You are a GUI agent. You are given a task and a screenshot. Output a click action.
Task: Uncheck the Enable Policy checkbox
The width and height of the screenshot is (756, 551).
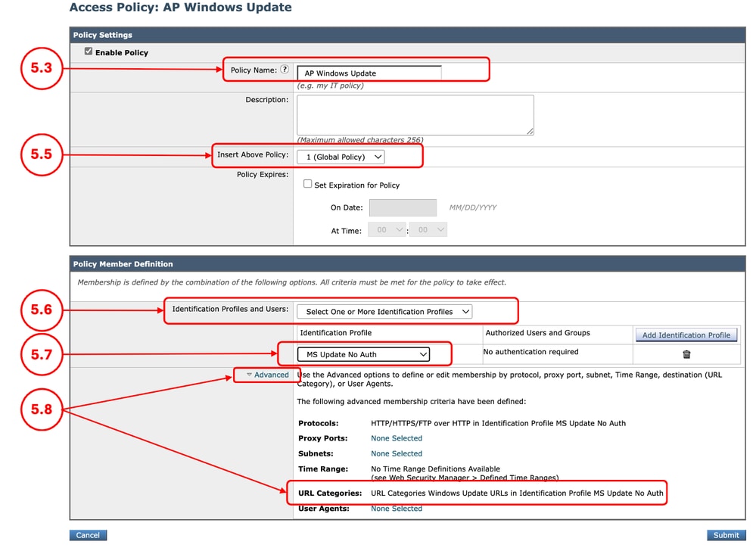click(x=89, y=51)
